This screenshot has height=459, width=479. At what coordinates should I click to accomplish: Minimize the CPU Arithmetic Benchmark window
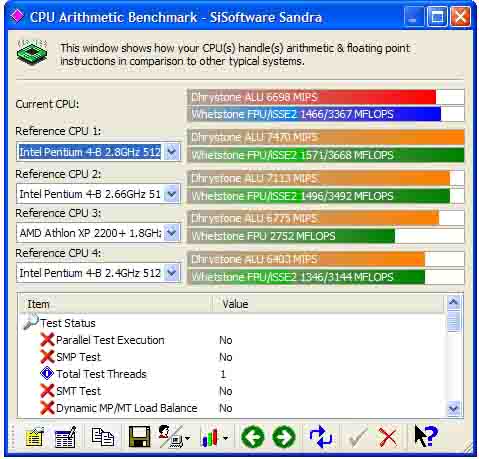coord(413,16)
